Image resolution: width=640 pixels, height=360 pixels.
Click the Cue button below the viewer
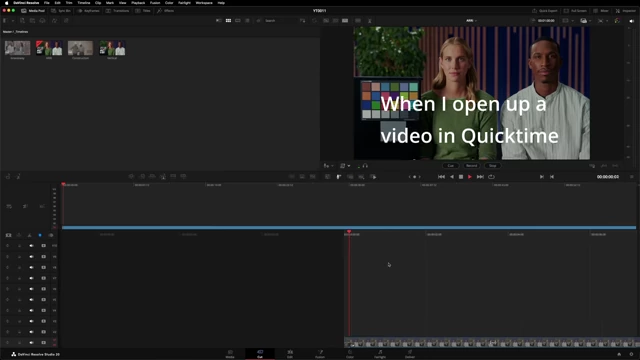point(451,166)
